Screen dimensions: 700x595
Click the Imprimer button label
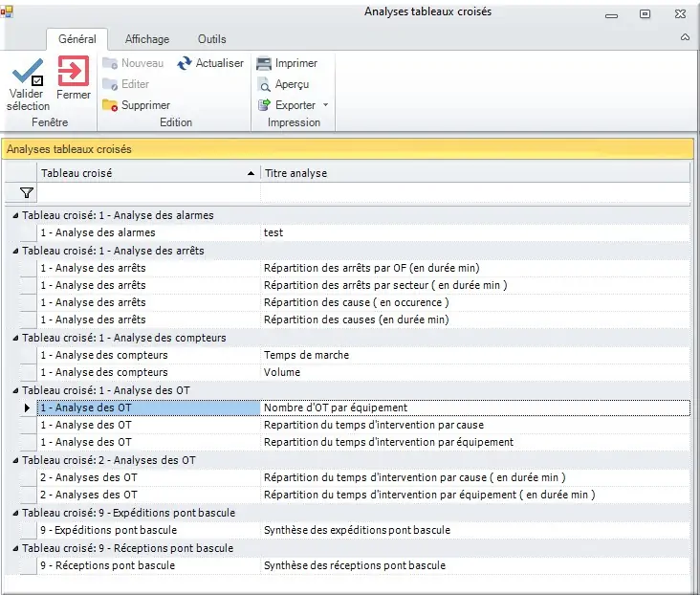(296, 63)
